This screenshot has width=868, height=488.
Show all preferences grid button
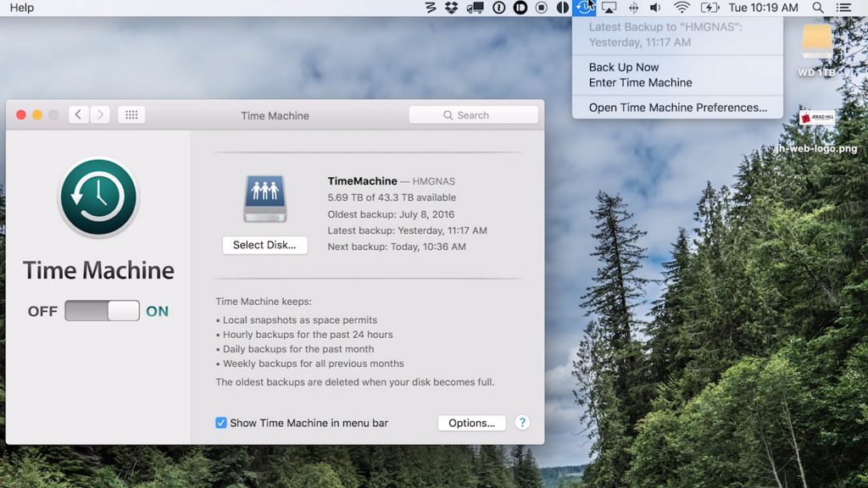coord(131,114)
